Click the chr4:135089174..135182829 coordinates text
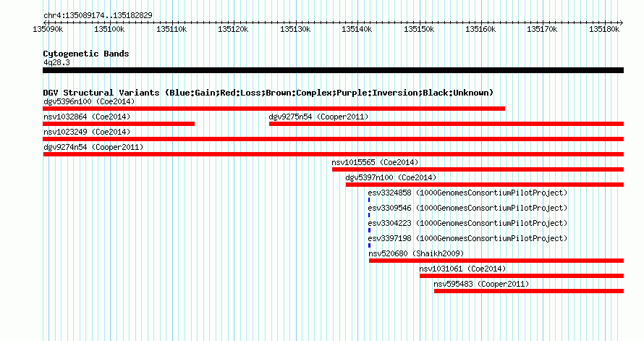 (x=98, y=15)
